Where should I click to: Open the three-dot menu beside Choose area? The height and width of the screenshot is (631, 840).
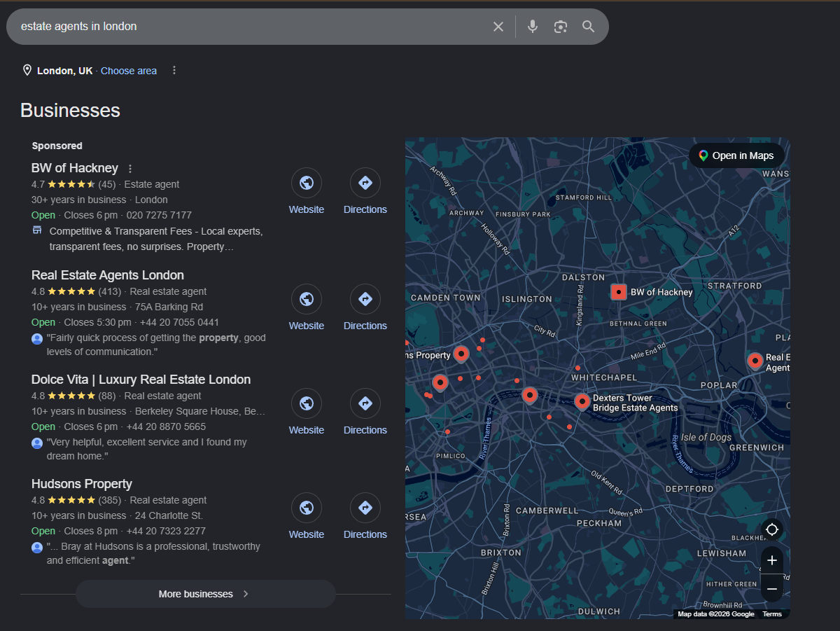(x=174, y=71)
